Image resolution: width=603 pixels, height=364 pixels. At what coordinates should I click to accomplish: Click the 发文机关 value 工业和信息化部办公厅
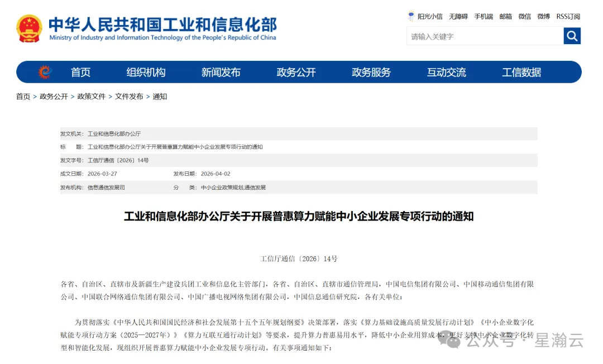[114, 134]
